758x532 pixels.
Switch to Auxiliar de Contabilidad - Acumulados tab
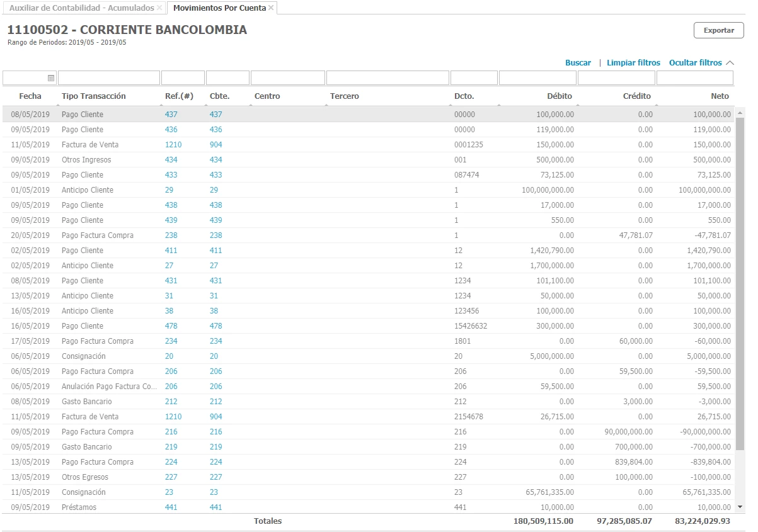pyautogui.click(x=81, y=8)
